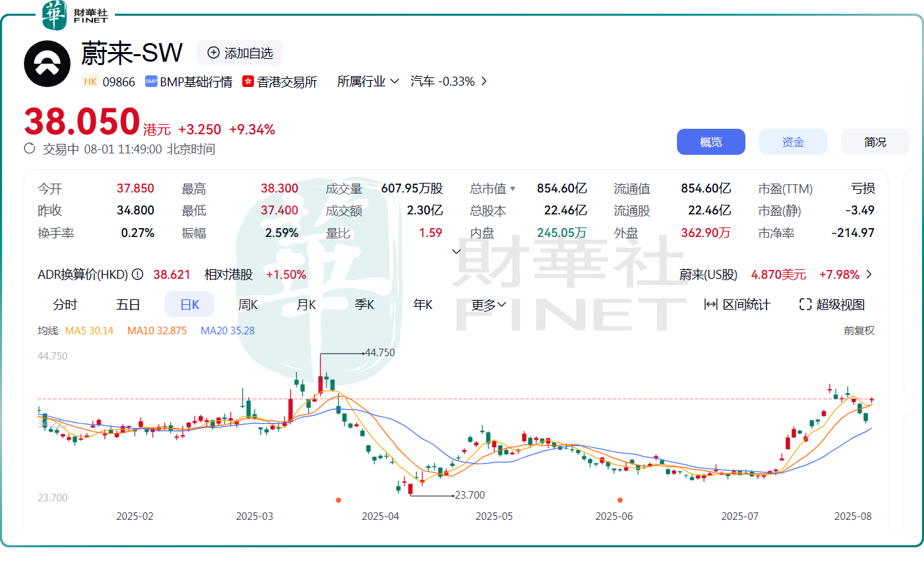Click the orange event dot near 2025-06

(620, 500)
